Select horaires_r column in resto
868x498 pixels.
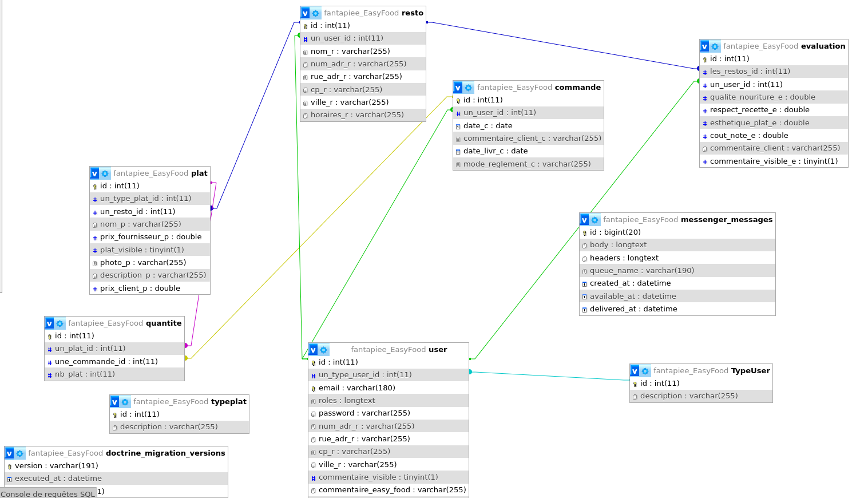pos(363,115)
